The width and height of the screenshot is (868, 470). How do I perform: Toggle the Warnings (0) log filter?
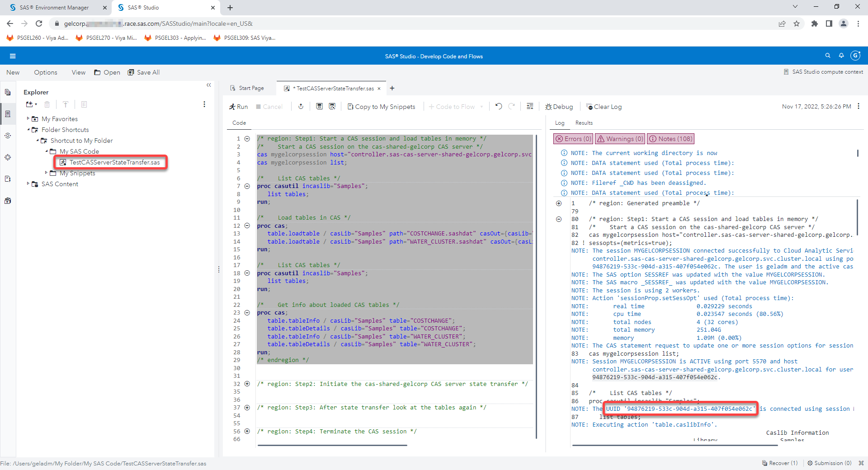[x=620, y=139]
